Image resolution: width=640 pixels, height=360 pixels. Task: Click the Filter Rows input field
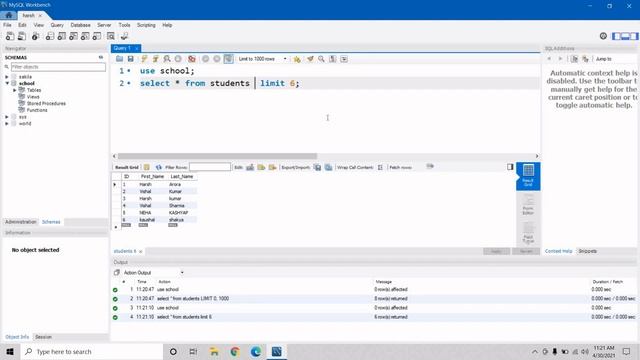[210, 167]
